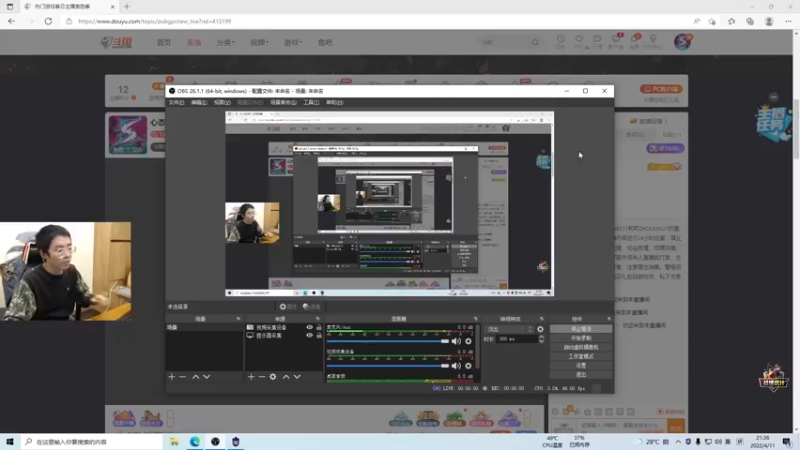Select the video capture device source row
800x450 pixels.
click(284, 327)
